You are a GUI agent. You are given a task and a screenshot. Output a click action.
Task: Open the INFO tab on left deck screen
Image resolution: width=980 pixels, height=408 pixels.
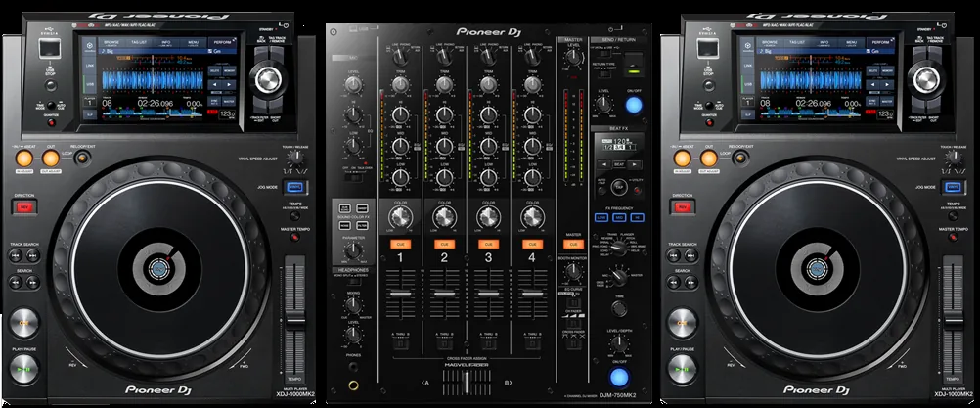(x=166, y=42)
